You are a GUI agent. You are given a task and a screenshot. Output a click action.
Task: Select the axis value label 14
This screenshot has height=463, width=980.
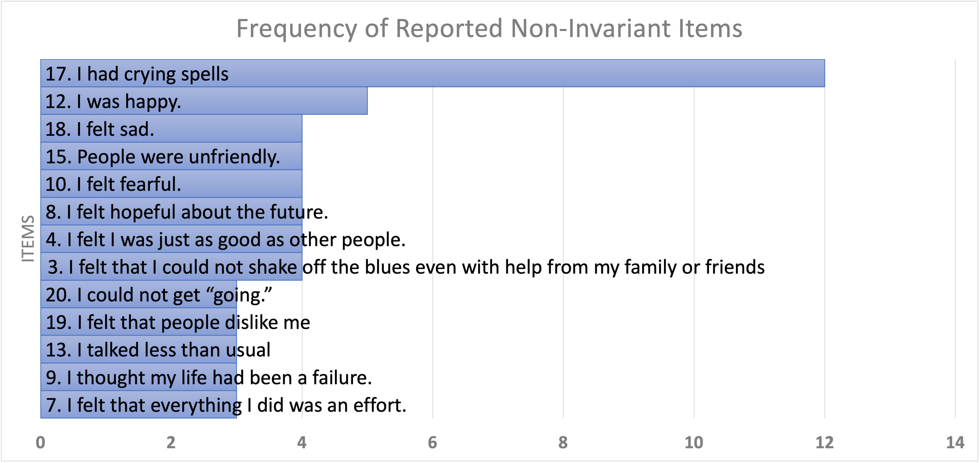tap(955, 442)
